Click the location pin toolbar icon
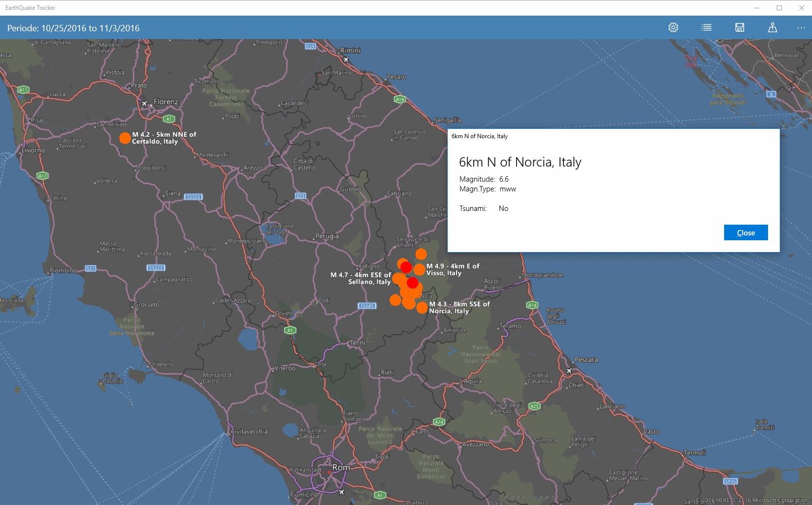 point(772,27)
